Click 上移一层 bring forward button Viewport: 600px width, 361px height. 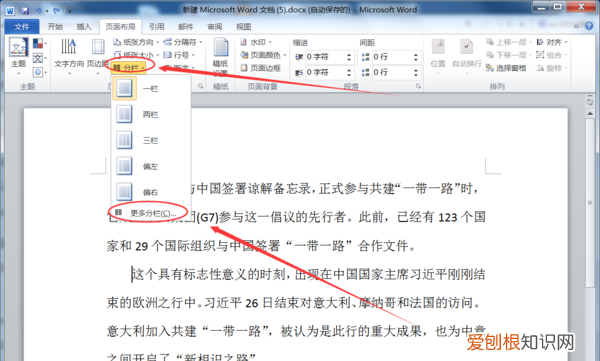coord(509,42)
